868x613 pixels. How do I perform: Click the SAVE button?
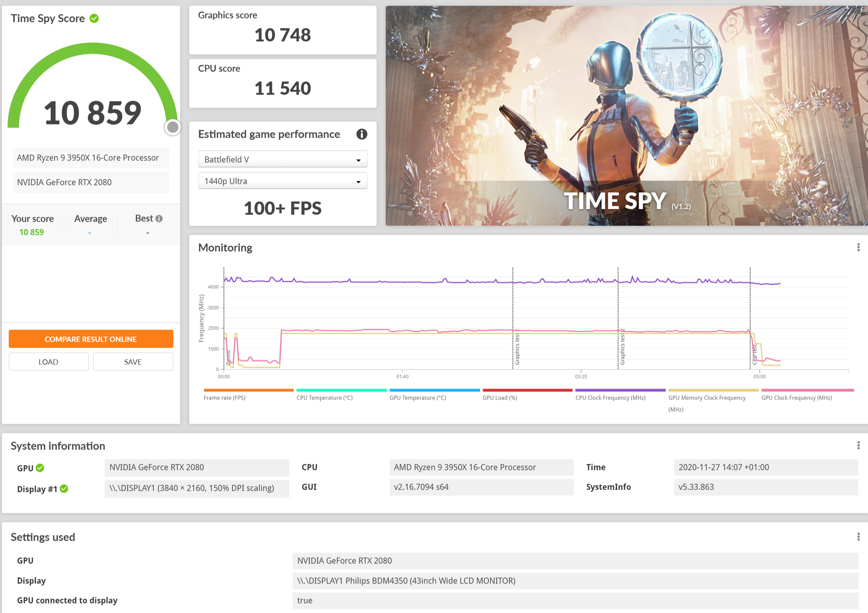click(x=133, y=362)
